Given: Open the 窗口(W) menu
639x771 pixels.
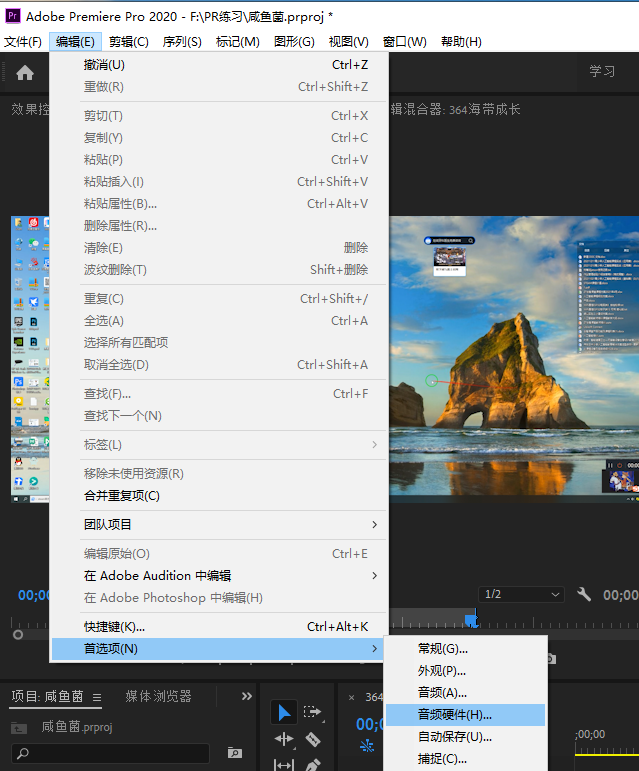Looking at the screenshot, I should [405, 42].
